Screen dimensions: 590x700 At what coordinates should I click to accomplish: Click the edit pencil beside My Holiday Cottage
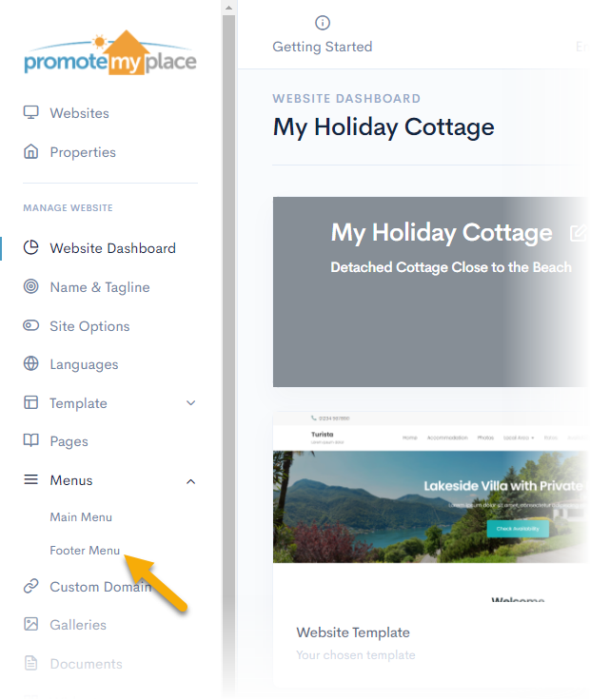(x=578, y=233)
